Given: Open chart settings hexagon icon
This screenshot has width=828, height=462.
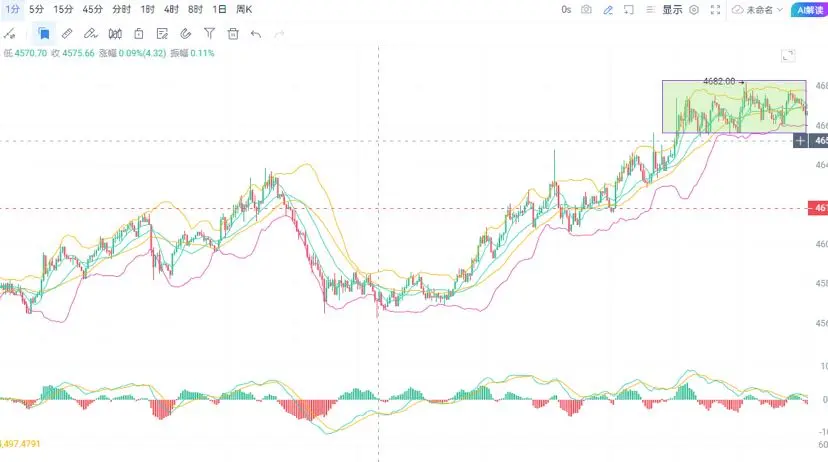Looking at the screenshot, I should coord(694,10).
